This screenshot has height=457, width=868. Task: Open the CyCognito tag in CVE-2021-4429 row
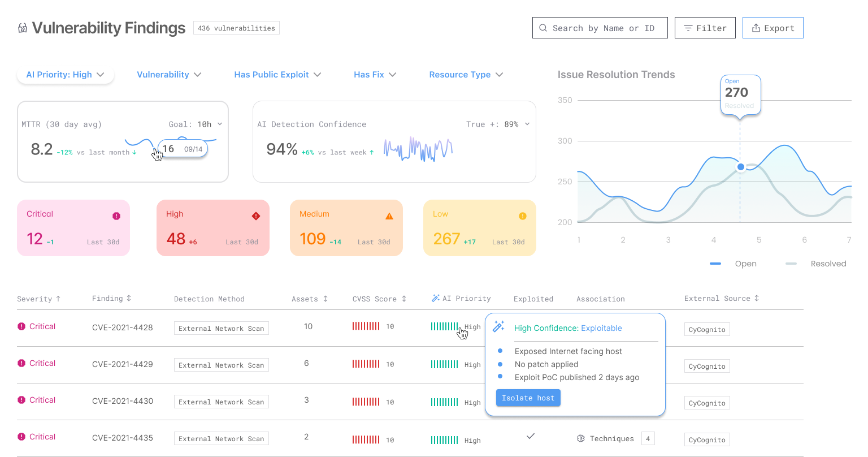tap(707, 367)
